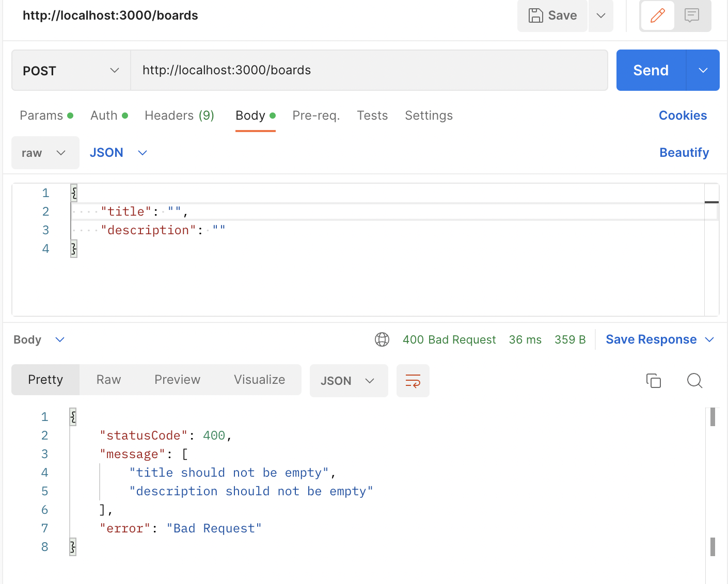The image size is (728, 584).
Task: Click the 359 B response size
Action: click(x=570, y=339)
